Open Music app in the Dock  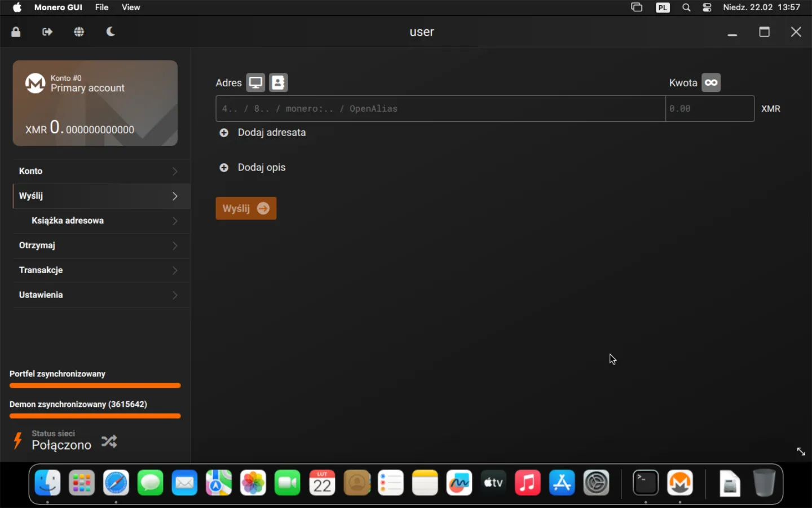click(528, 483)
